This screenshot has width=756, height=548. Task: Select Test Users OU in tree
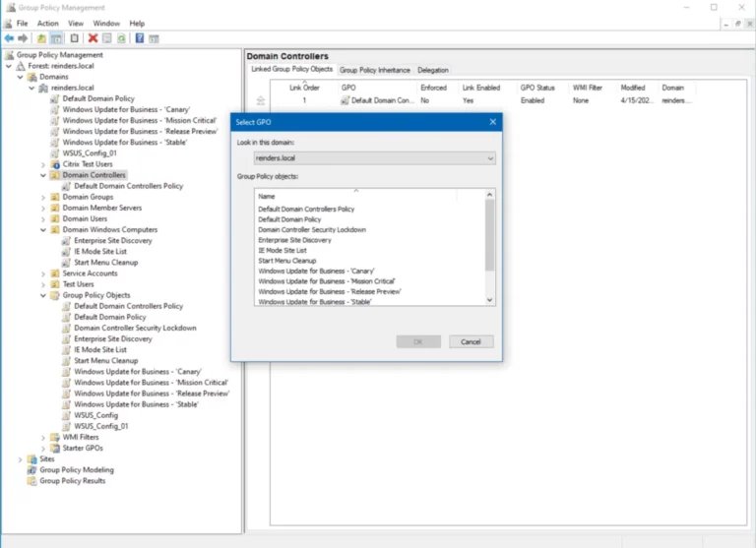click(x=78, y=284)
